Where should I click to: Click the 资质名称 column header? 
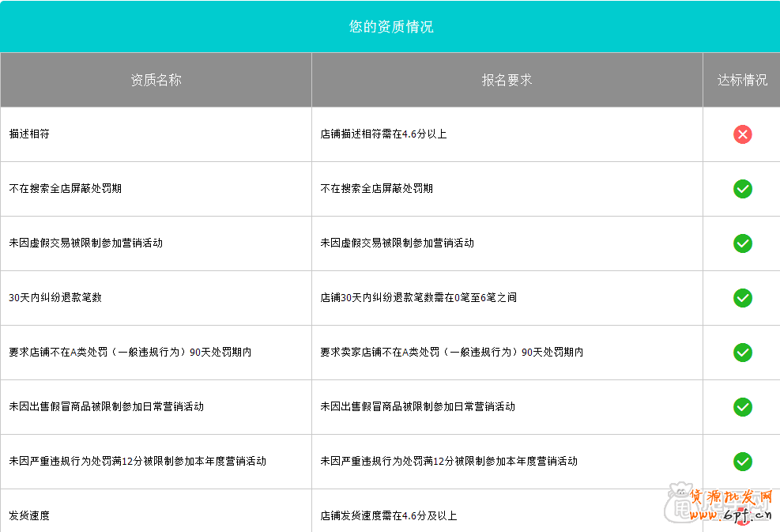[x=156, y=79]
